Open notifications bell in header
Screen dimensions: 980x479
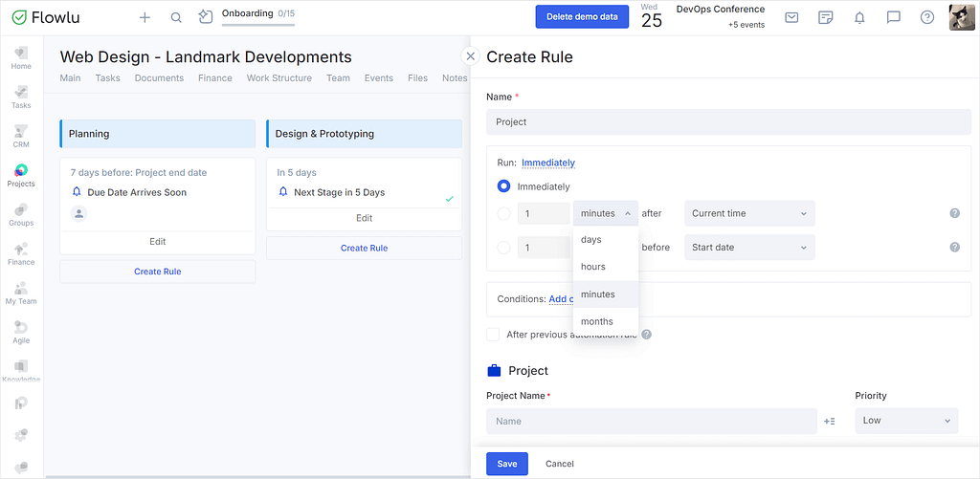point(859,17)
